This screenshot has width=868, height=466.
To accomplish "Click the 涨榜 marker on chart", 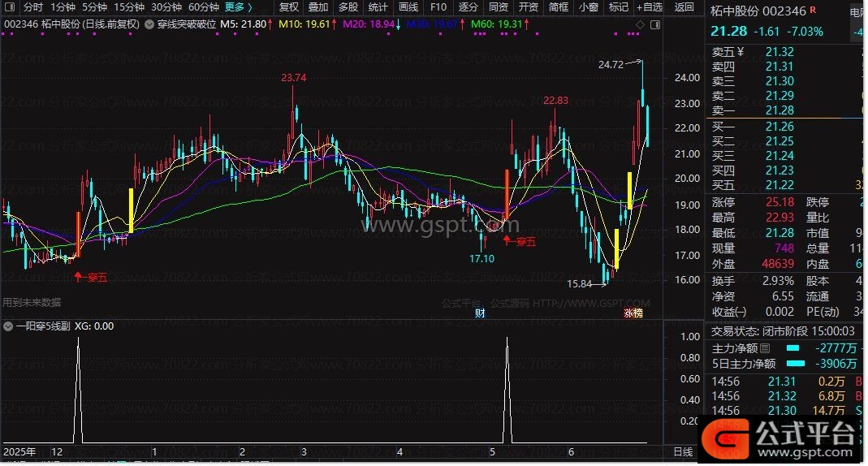I will point(633,313).
